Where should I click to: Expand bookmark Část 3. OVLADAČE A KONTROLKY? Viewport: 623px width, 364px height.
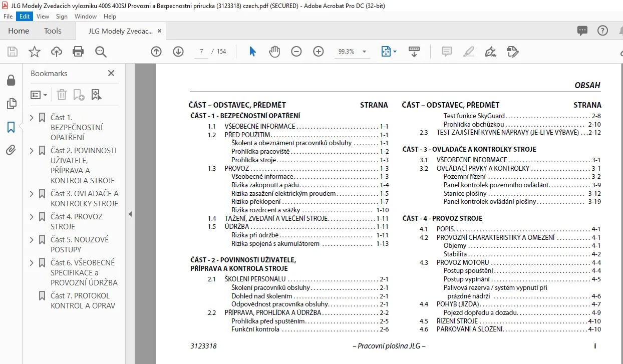pos(32,194)
